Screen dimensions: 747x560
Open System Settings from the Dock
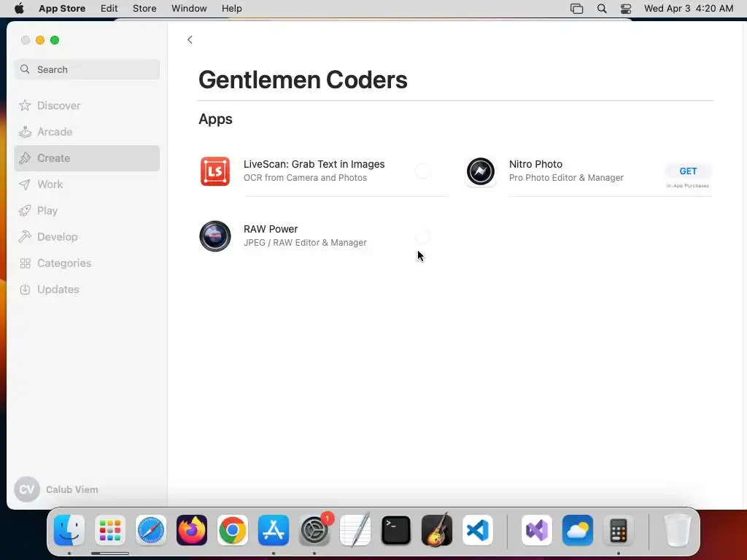coord(314,530)
